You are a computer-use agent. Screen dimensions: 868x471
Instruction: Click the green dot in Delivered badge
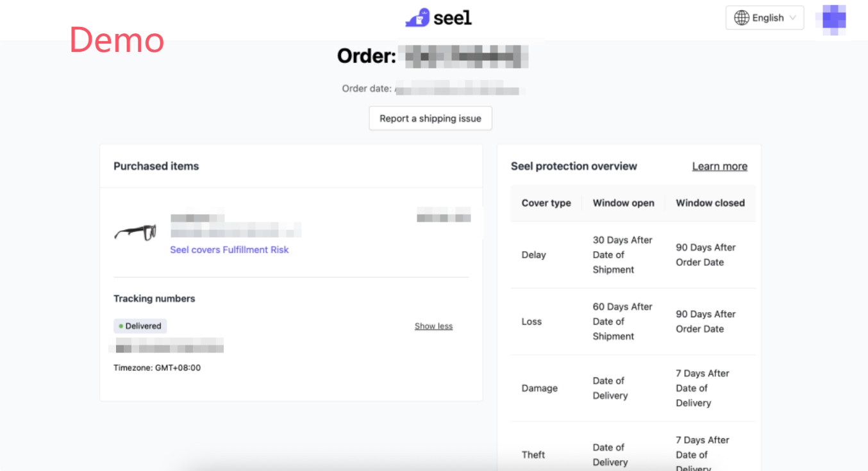click(x=121, y=326)
